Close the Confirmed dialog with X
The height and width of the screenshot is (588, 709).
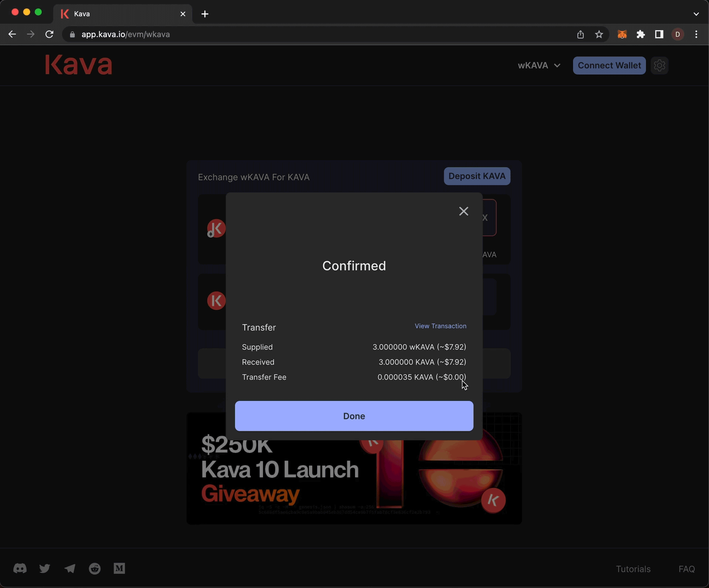point(463,211)
